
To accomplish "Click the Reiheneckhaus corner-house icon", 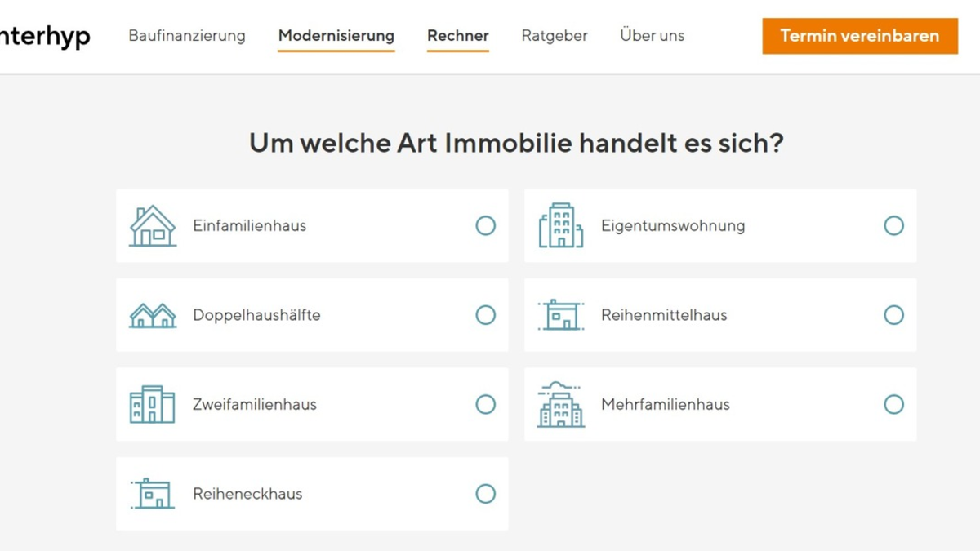I will click(152, 493).
